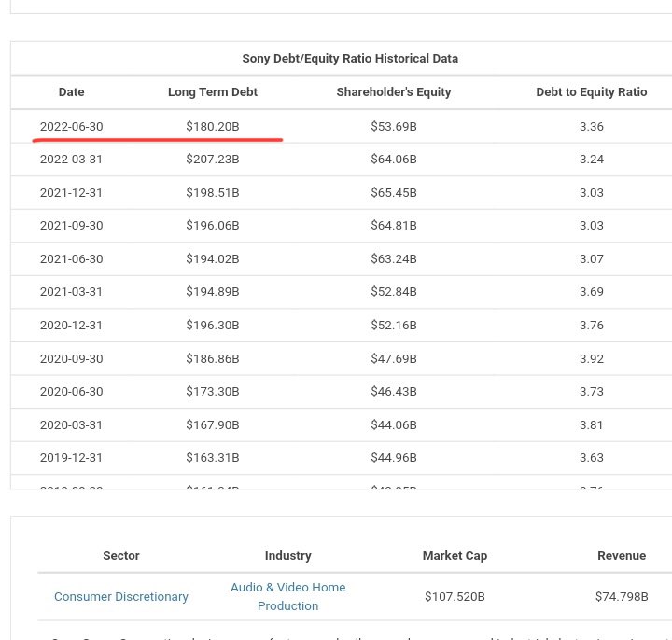This screenshot has height=640, width=672.
Task: Click the ratio value 3.63
Action: pos(592,457)
